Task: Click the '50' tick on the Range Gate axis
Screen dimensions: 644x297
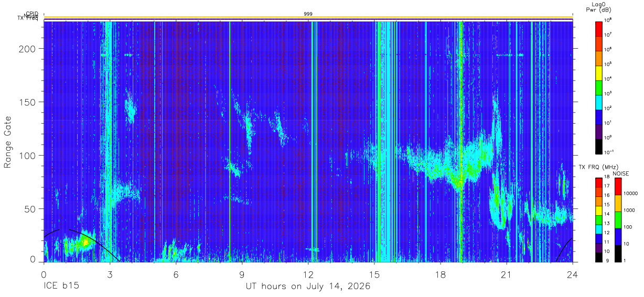Action: pos(30,209)
